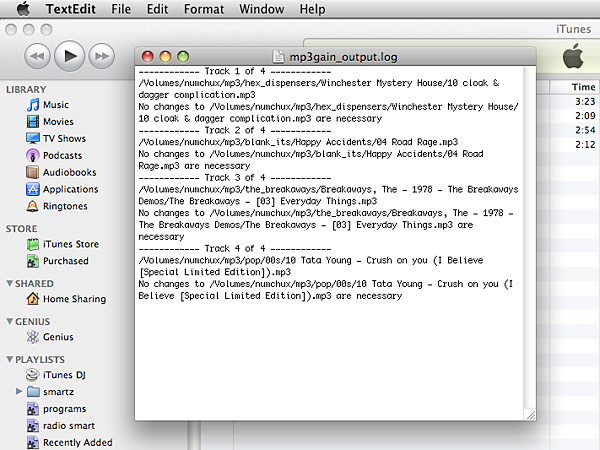Select iTunes track with time 2:12
Viewport: 600px width, 450px height.
(585, 145)
